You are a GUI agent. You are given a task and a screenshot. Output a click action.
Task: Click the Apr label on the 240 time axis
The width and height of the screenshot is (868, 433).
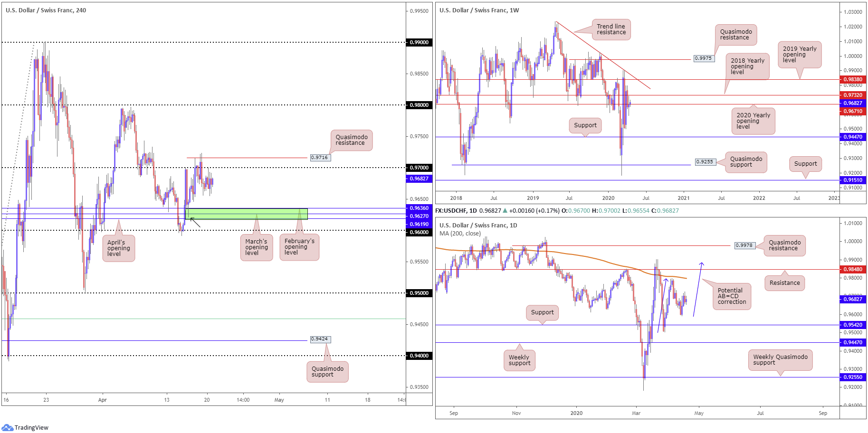pos(103,400)
